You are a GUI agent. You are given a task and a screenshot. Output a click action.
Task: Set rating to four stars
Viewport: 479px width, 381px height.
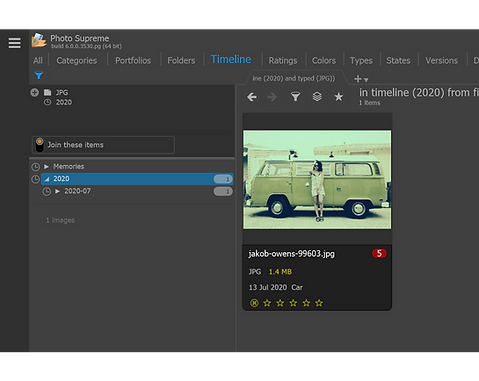click(306, 303)
